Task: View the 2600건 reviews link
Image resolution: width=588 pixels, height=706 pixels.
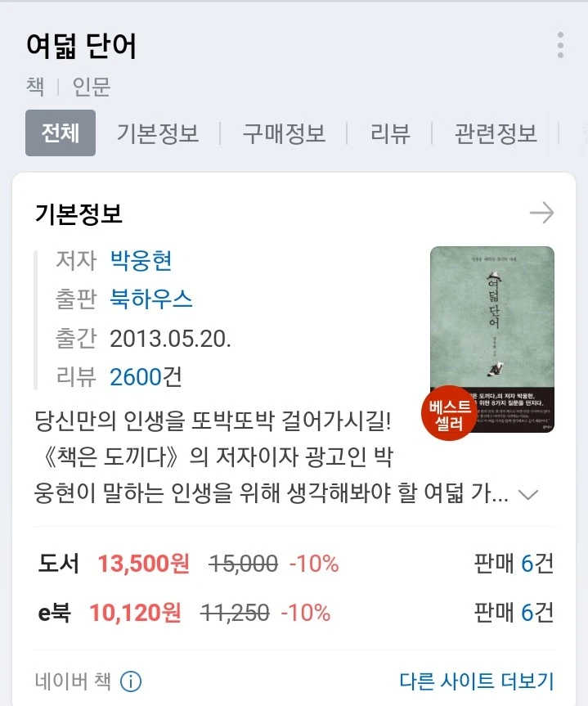Action: pos(146,377)
